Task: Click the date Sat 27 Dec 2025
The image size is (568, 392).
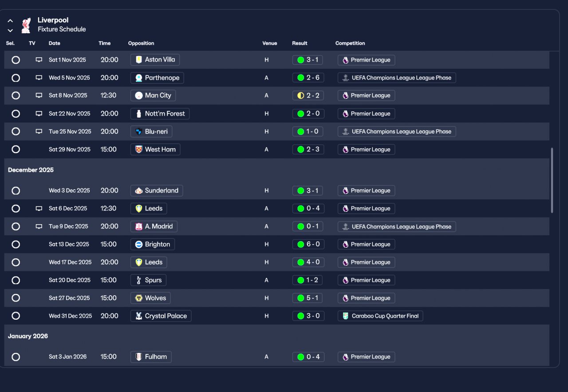Action: [69, 298]
